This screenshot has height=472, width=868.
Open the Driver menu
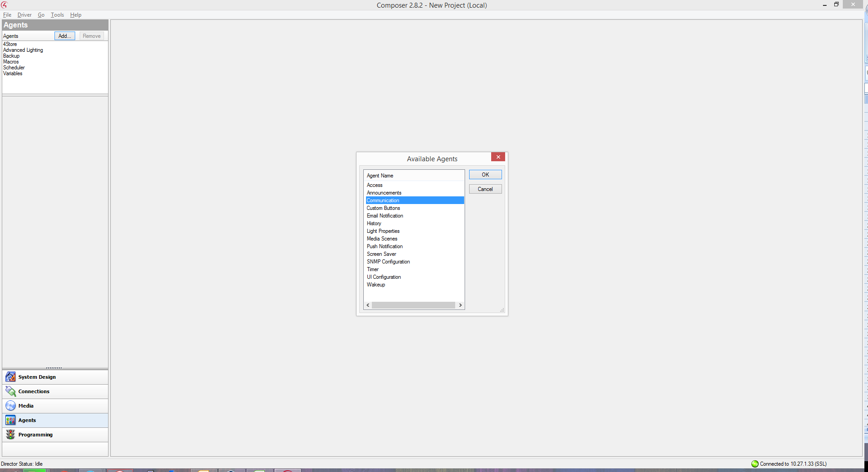(x=24, y=15)
